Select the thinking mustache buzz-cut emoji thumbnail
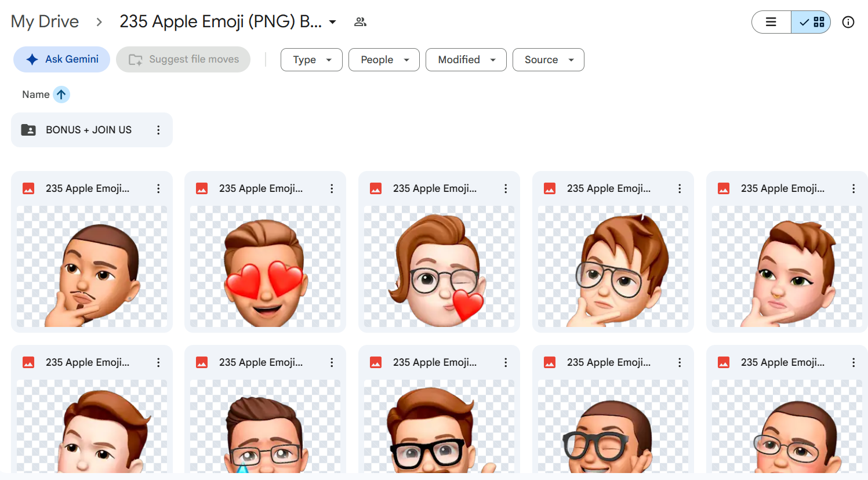This screenshot has height=480, width=868. pyautogui.click(x=92, y=267)
